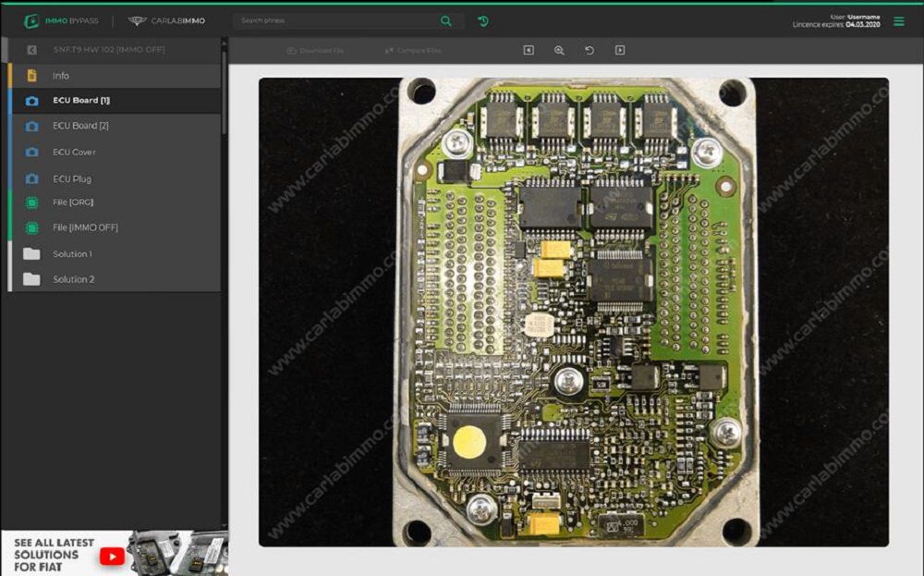
Task: Open recent history via the clock icon
Action: click(483, 19)
